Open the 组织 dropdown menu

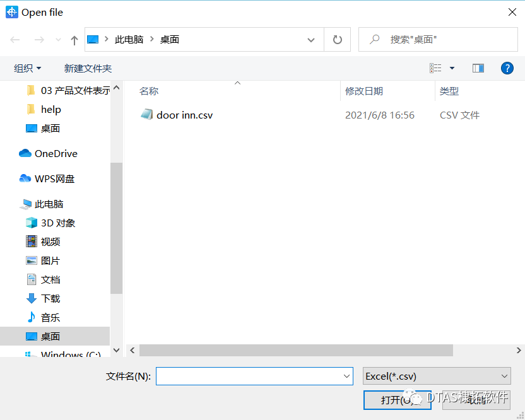[27, 67]
